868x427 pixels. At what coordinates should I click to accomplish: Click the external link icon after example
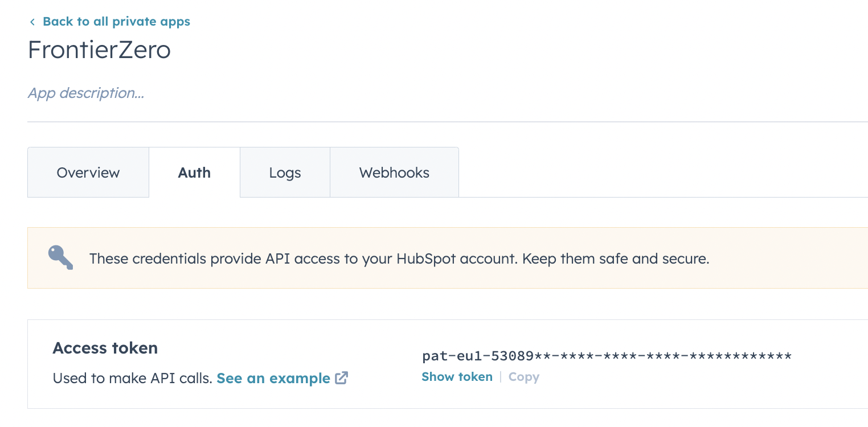[x=342, y=378]
